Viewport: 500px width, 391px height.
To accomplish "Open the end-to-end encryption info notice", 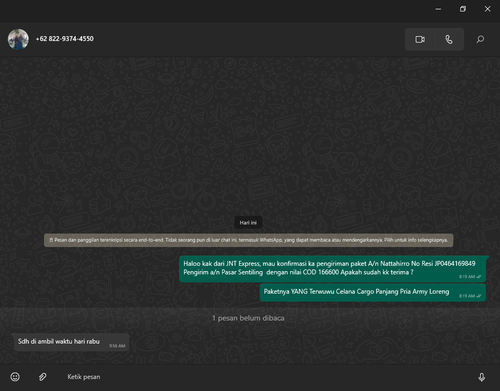I will click(248, 240).
